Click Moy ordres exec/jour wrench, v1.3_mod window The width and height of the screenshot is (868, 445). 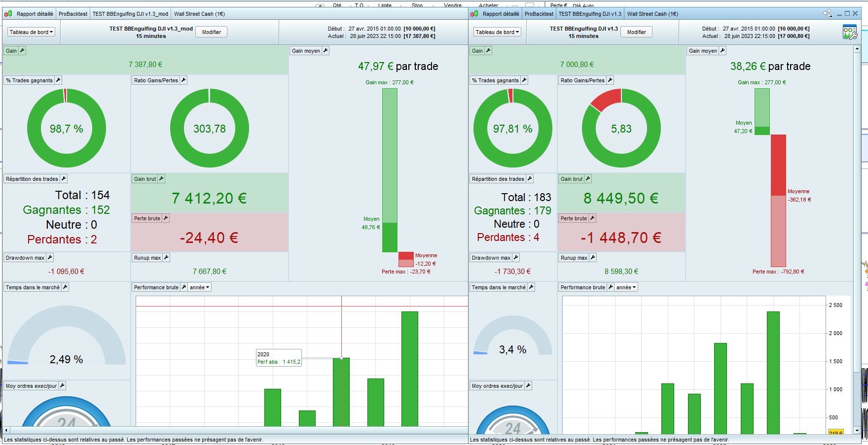[x=62, y=386]
